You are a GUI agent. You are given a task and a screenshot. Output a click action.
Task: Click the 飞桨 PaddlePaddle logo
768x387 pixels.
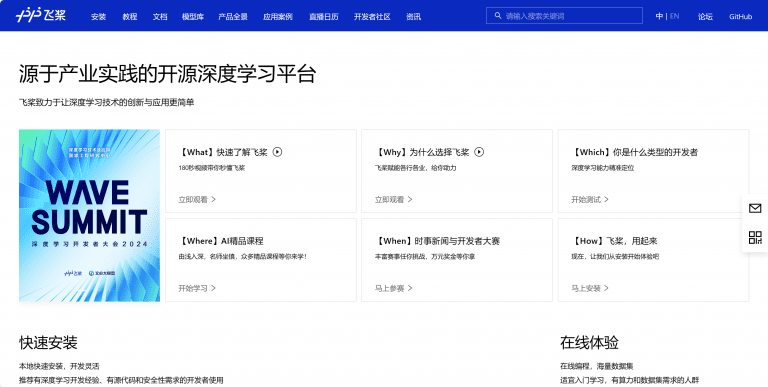click(41, 16)
